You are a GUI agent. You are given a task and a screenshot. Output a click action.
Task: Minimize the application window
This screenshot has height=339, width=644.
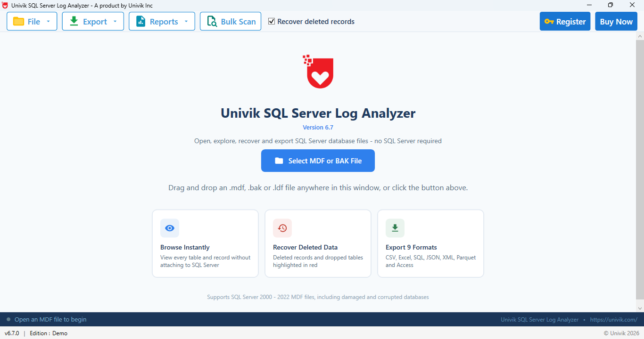coord(589,5)
